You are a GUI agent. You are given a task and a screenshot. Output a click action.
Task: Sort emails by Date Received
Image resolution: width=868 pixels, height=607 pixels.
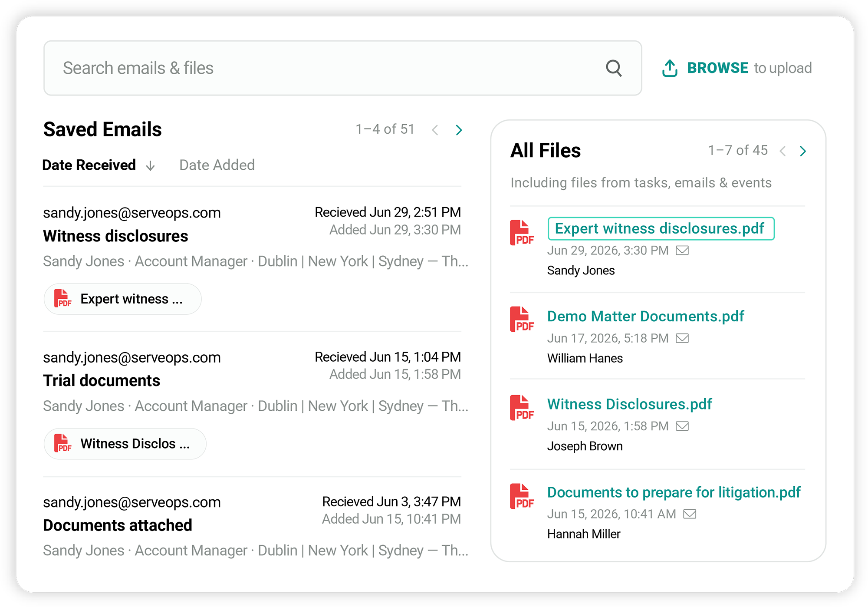(x=89, y=165)
